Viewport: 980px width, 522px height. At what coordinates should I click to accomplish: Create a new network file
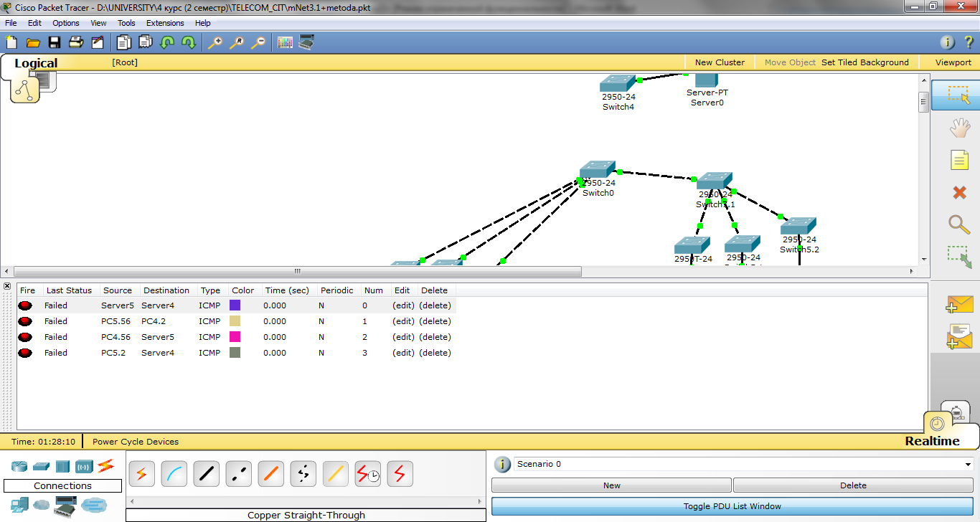[x=11, y=42]
